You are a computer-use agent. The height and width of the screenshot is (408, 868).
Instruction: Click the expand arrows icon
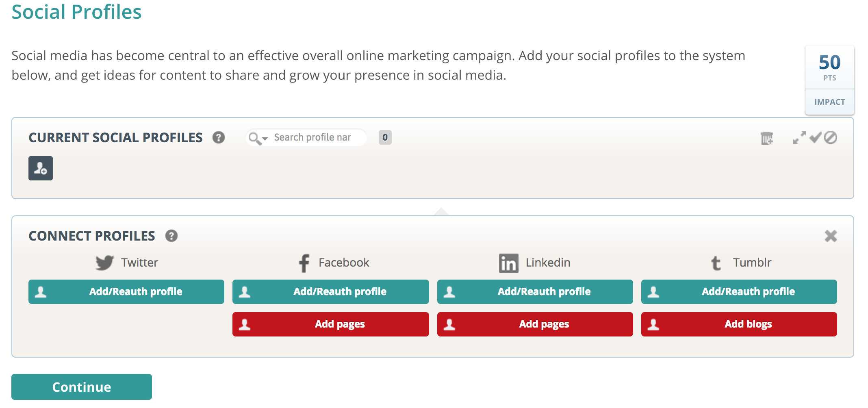coord(800,137)
